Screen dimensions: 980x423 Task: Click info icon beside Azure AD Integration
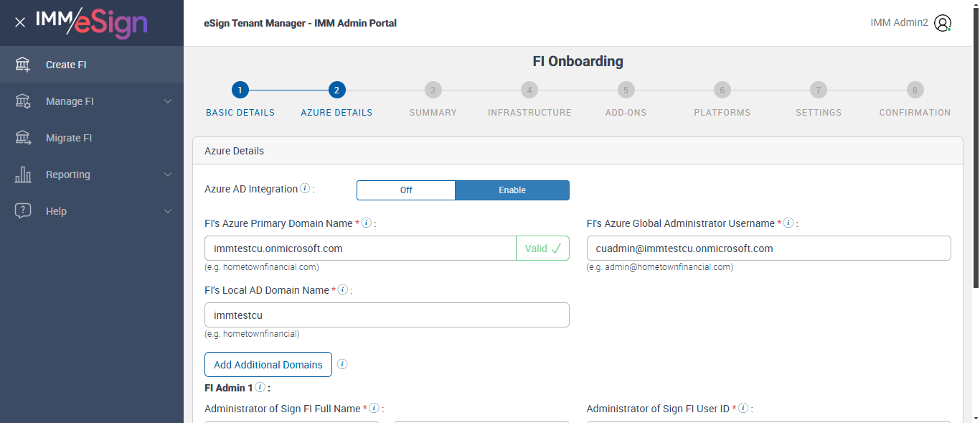point(305,189)
